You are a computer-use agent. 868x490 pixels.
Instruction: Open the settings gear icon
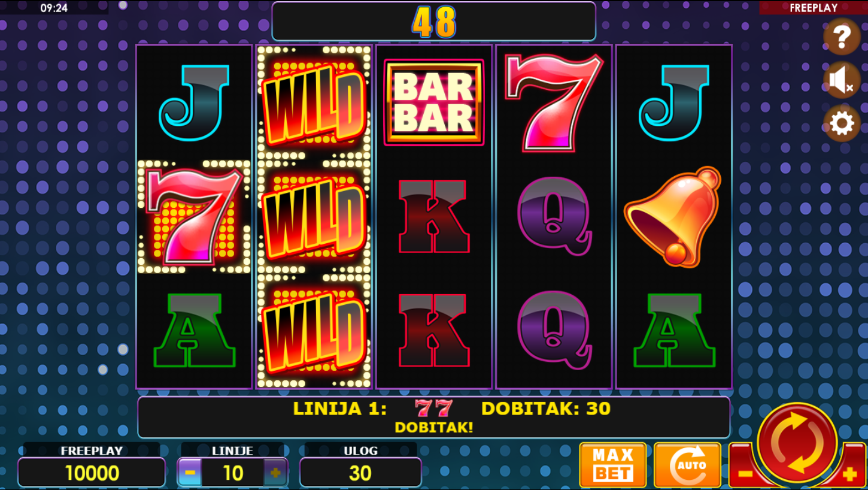(x=842, y=124)
